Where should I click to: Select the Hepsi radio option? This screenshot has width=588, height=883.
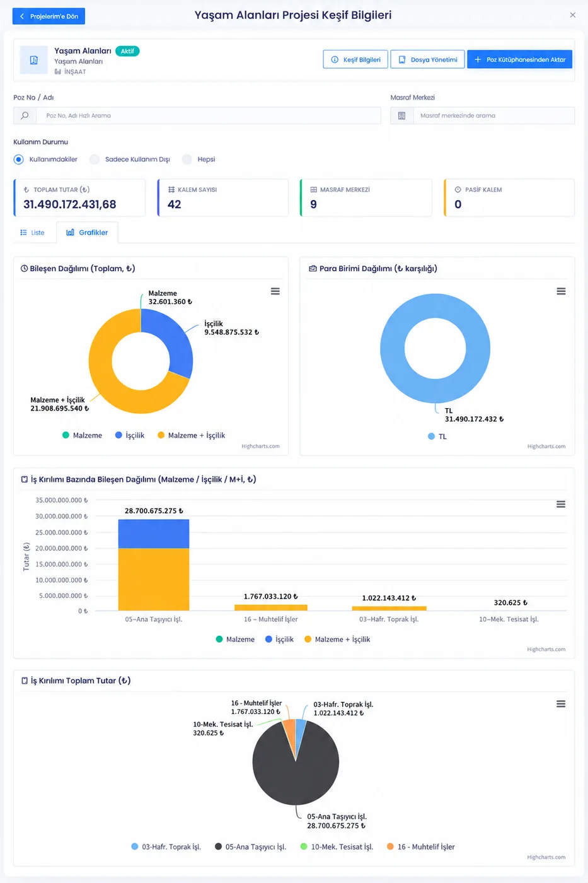coord(187,160)
